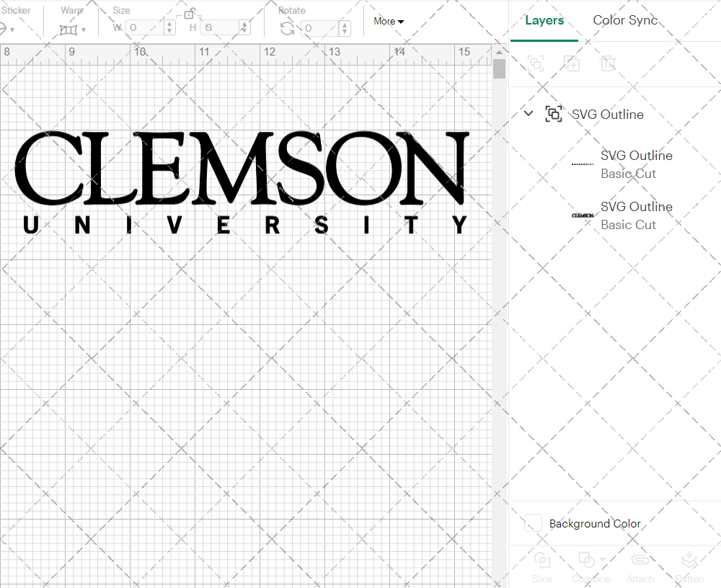Select the first SVG Outline Basic Cut layer
This screenshot has height=588, width=721.
coord(636,164)
